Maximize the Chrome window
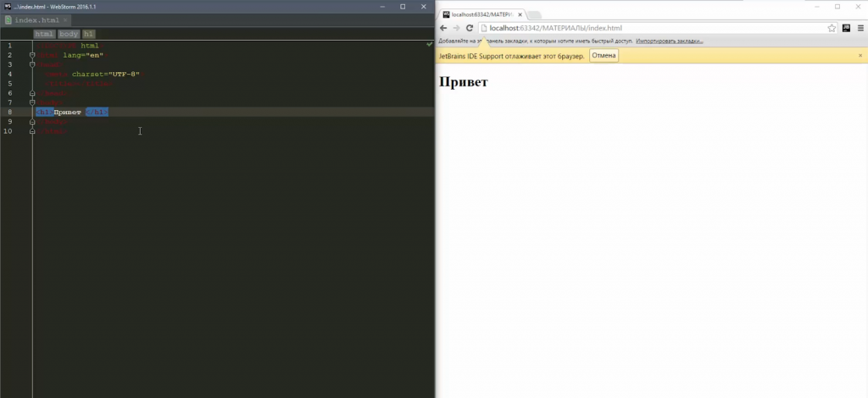The image size is (868, 398). [x=837, y=7]
